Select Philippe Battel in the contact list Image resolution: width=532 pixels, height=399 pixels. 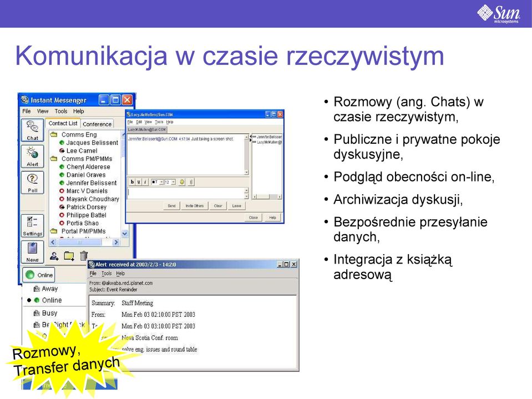pyautogui.click(x=86, y=215)
